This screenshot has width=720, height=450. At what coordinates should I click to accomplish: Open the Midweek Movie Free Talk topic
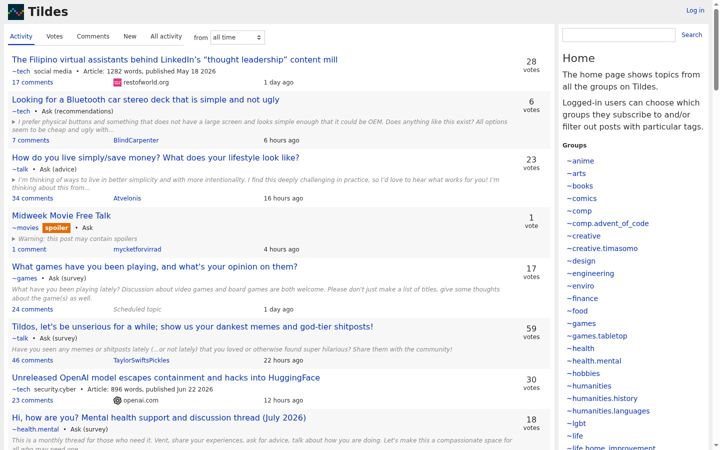pos(61,216)
